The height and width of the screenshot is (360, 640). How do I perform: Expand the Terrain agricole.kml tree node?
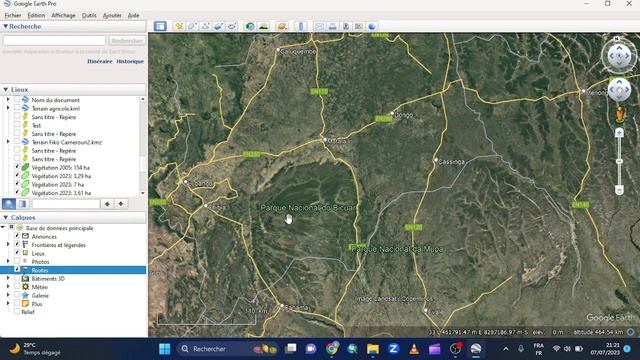pyautogui.click(x=8, y=108)
